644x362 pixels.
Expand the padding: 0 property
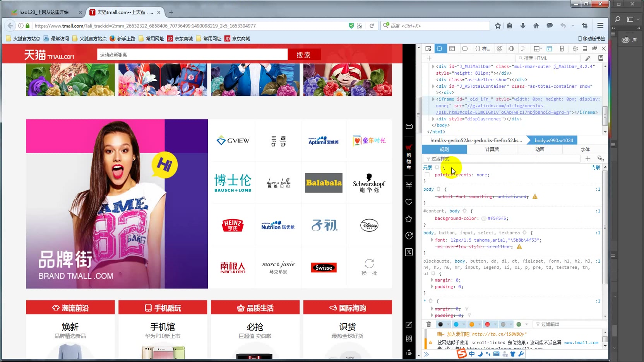tap(432, 286)
